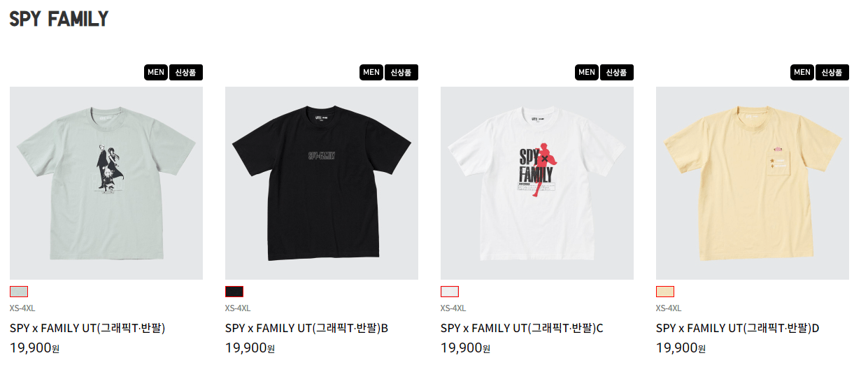Open the black SPY×FAMILY logo t-shirt image
Image resolution: width=868 pixels, height=365 pixels.
coord(322,183)
